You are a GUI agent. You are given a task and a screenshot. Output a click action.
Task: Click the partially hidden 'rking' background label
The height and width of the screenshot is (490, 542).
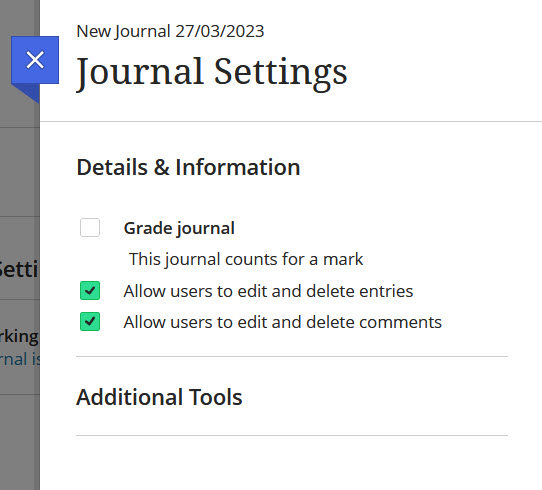pos(19,337)
